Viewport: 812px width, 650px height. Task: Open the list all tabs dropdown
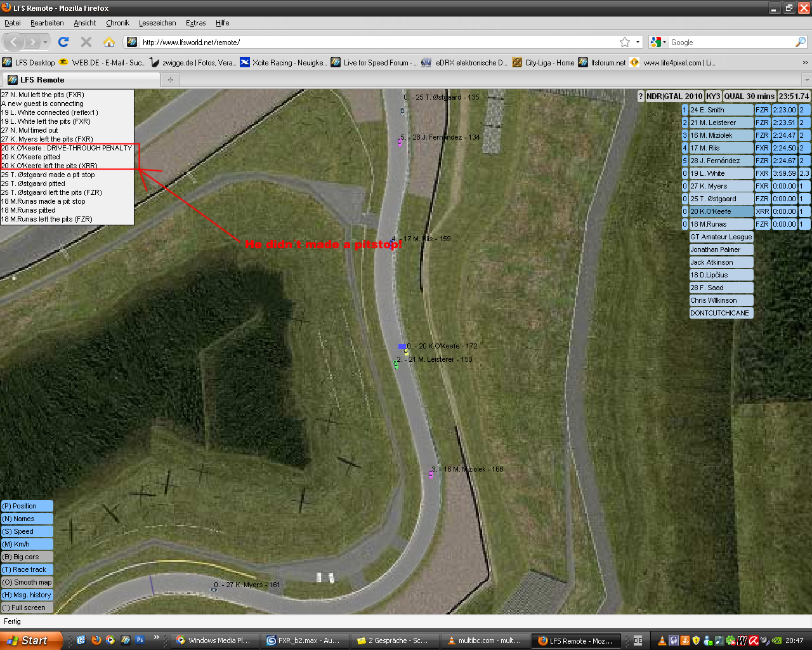(807, 80)
